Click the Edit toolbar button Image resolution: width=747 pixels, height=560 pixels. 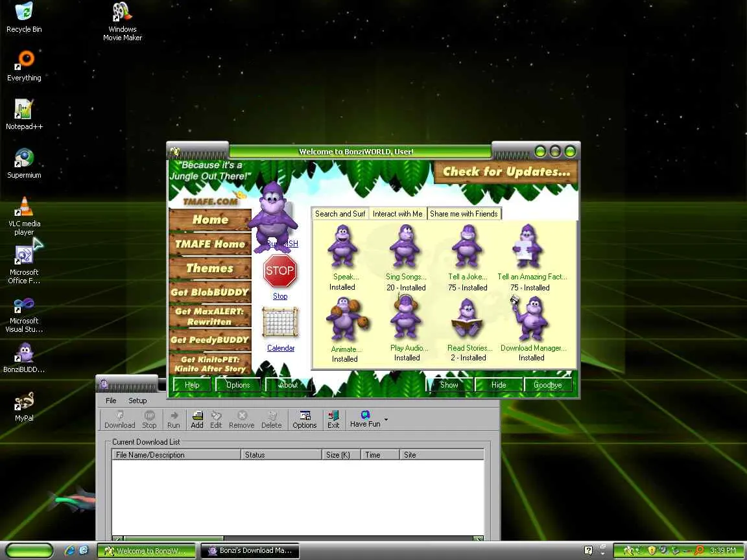(x=217, y=419)
